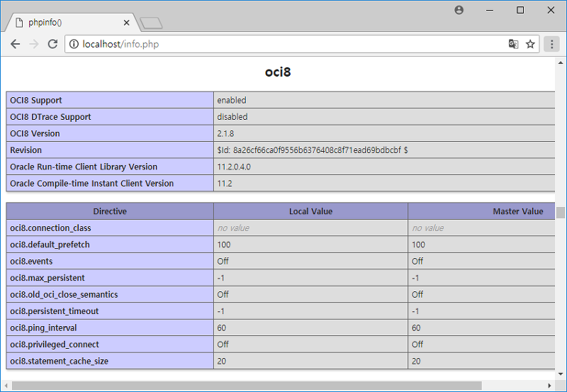Click the horizontal scrollbar left arrow
The image size is (567, 392).
(6, 386)
